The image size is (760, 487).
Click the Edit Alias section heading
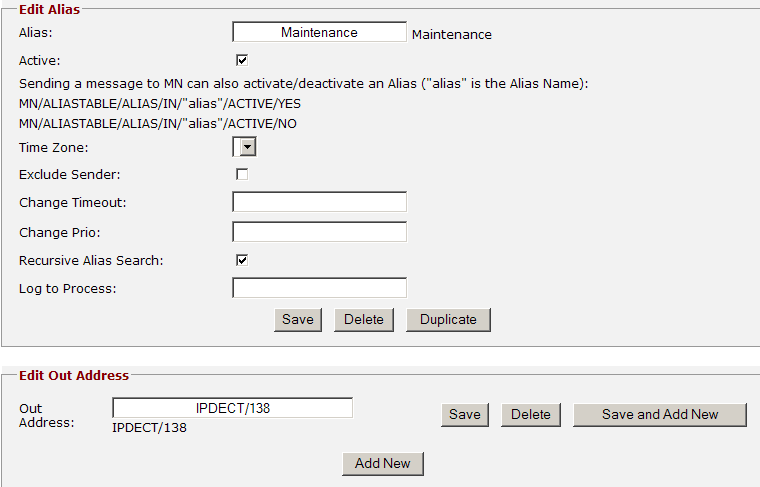pos(50,9)
